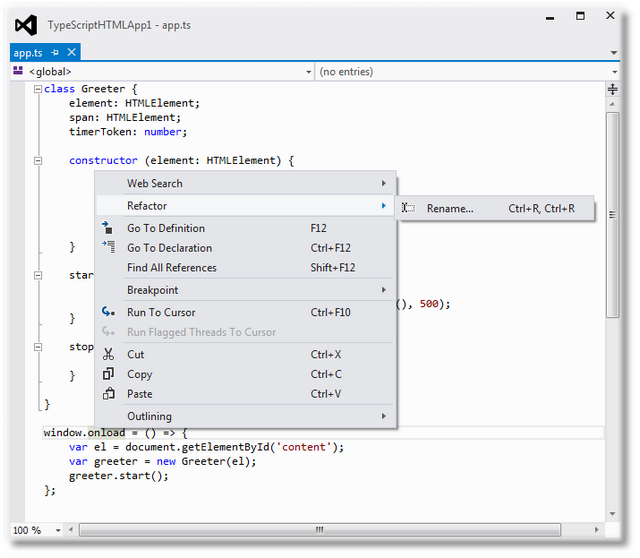640x558 pixels.
Task: Click the Copy icon in context menu
Action: pyautogui.click(x=108, y=374)
